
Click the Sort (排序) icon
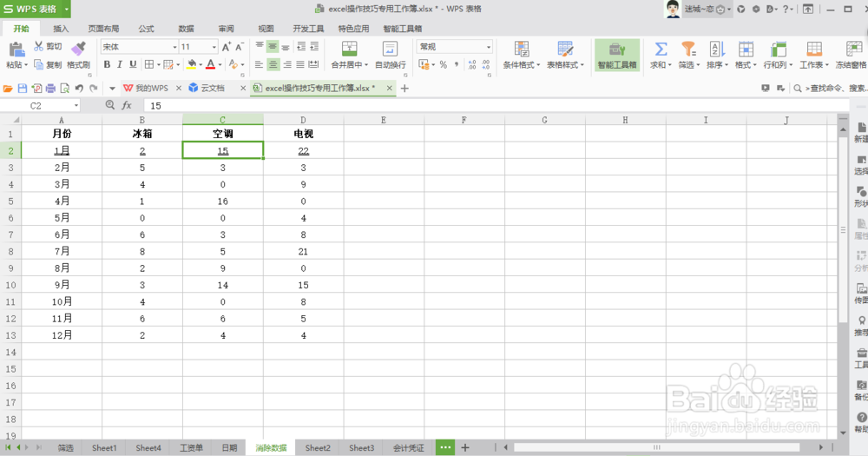(717, 49)
